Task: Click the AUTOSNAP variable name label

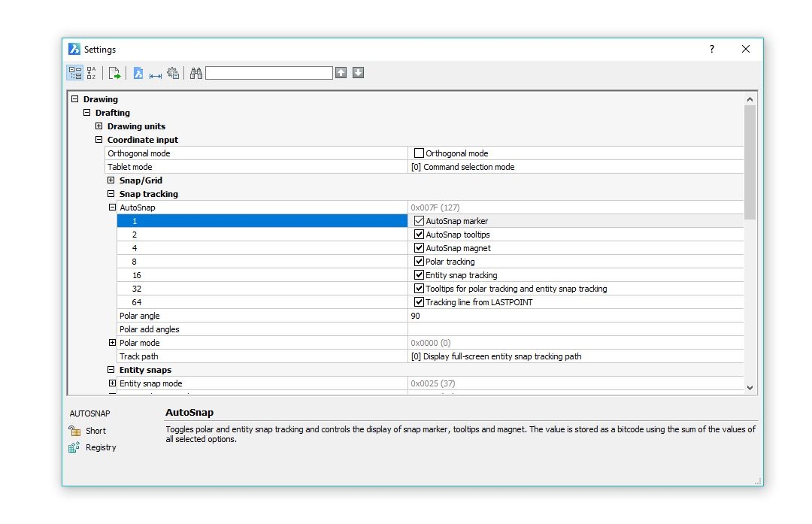Action: 90,413
